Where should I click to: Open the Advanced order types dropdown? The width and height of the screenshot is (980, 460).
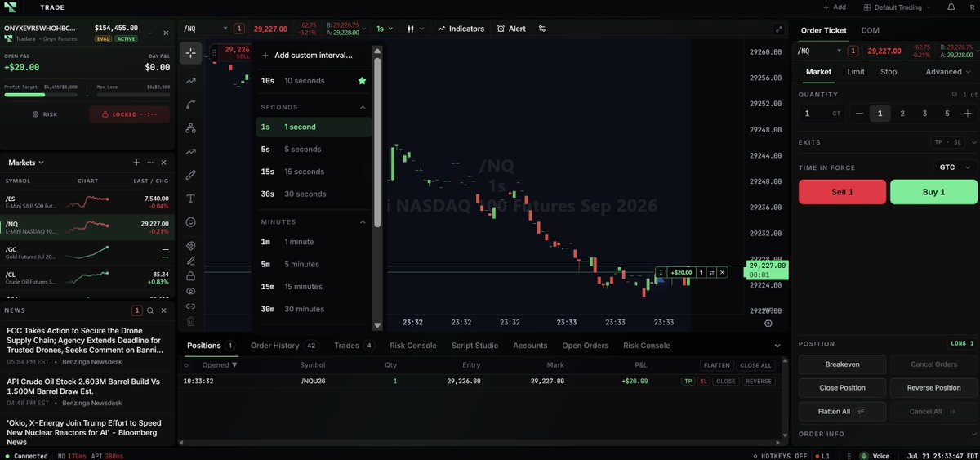pyautogui.click(x=949, y=72)
